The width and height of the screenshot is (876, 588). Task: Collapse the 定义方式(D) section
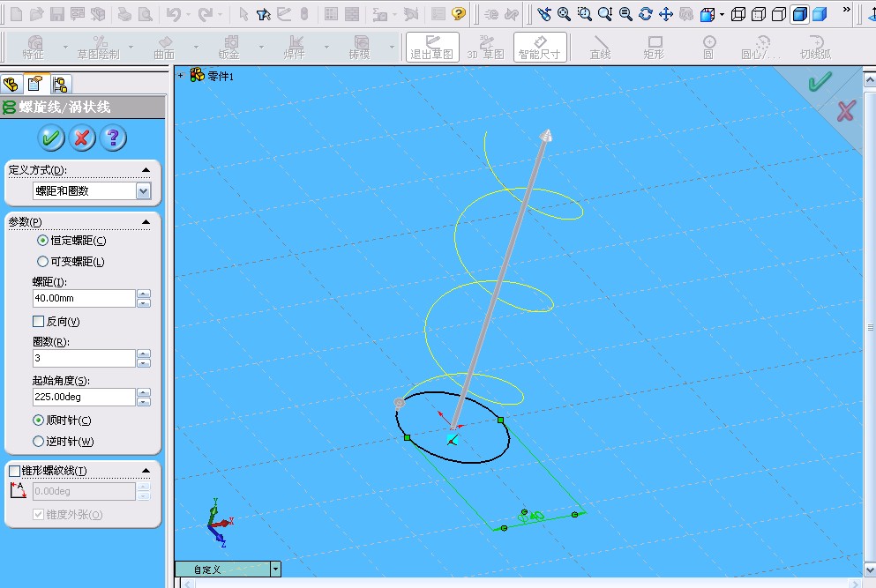click(146, 170)
